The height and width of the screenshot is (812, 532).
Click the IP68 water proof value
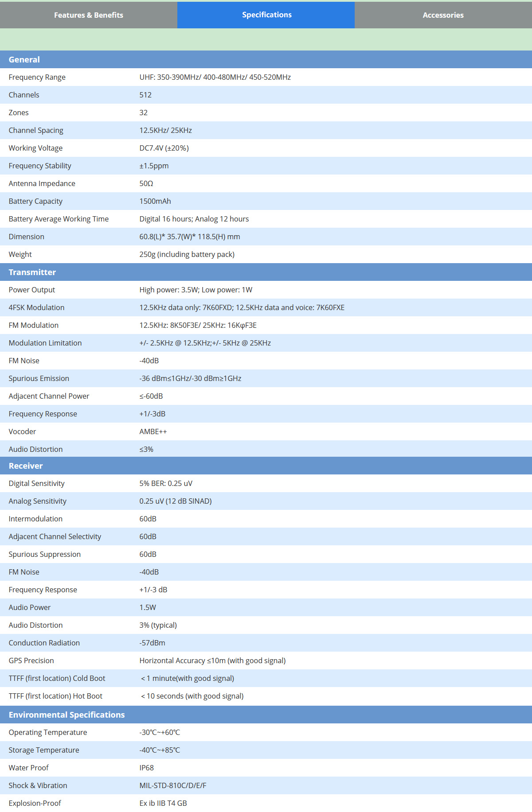(x=146, y=768)
